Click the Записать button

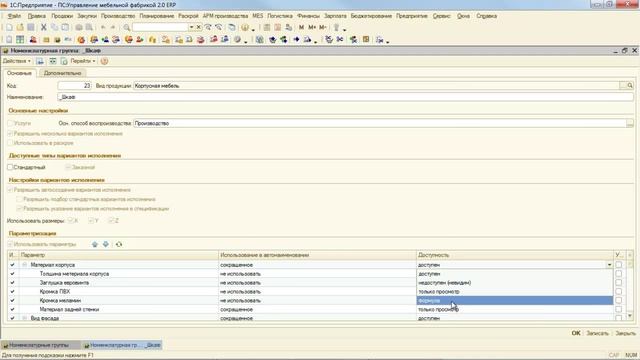[597, 333]
